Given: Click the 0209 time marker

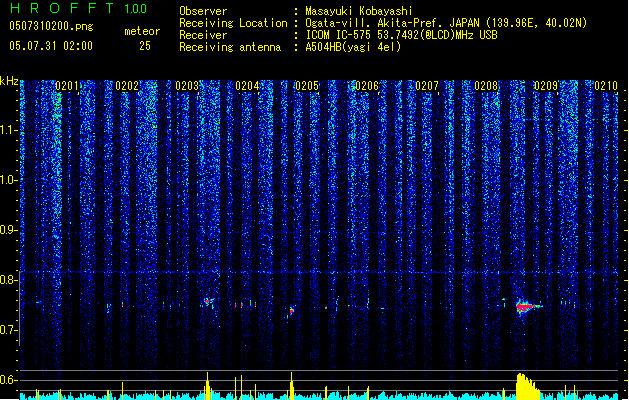Looking at the screenshot, I should 546,86.
